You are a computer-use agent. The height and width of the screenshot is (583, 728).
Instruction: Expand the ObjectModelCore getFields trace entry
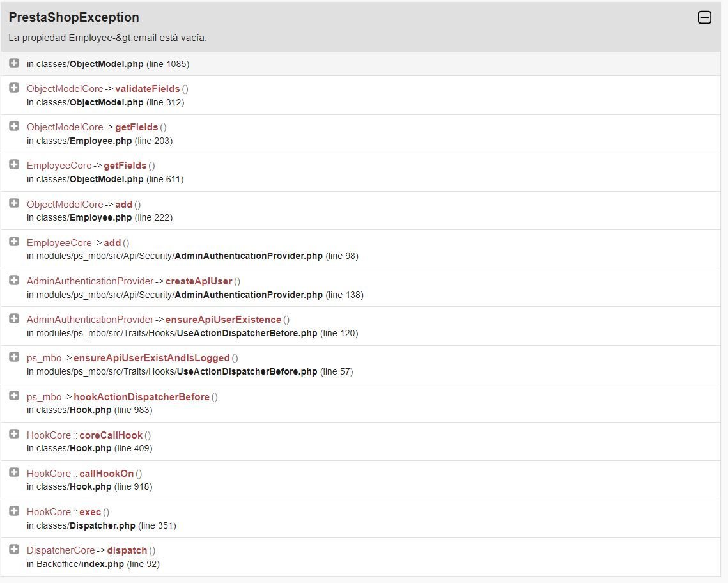pos(14,127)
